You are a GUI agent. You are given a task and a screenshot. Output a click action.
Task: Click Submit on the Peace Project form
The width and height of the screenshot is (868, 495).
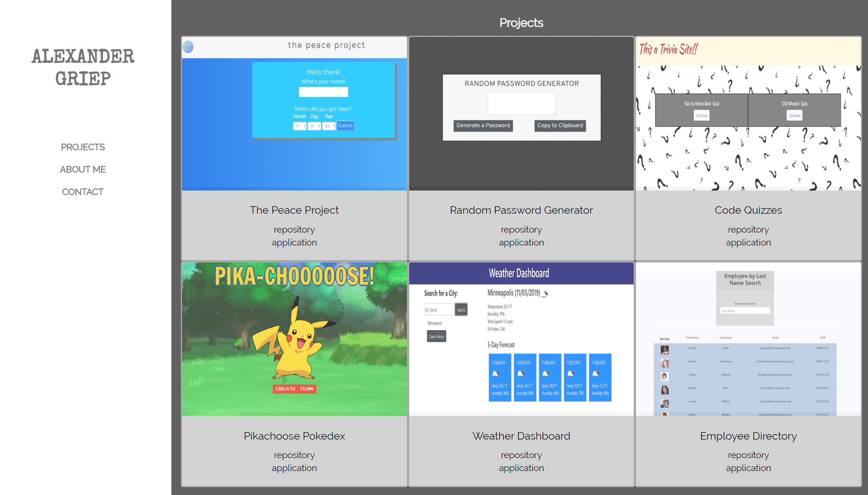click(345, 126)
